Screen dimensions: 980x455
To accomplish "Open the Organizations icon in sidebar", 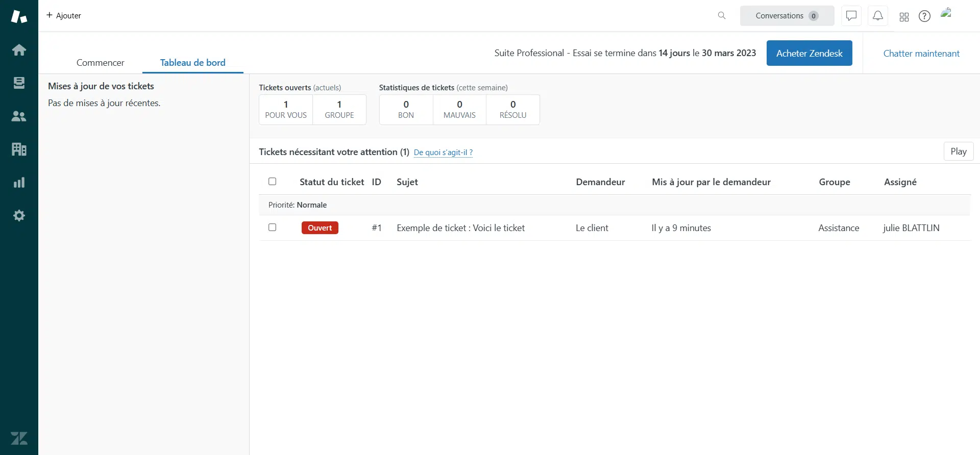I will point(19,149).
